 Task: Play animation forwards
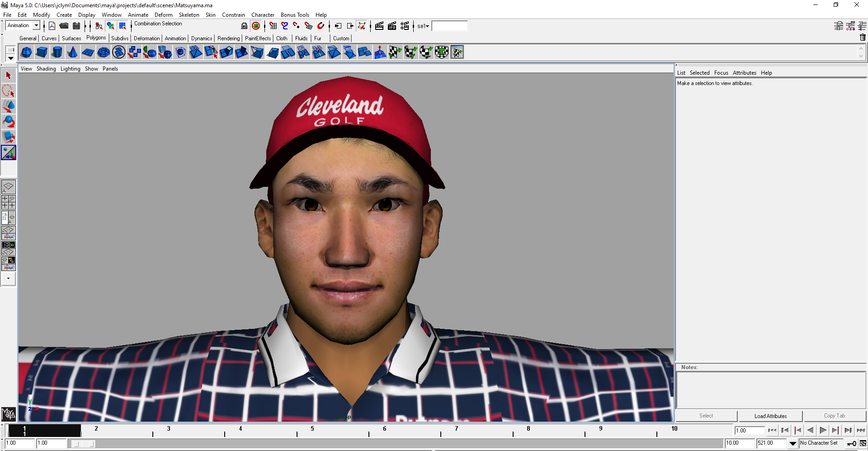pyautogui.click(x=823, y=431)
